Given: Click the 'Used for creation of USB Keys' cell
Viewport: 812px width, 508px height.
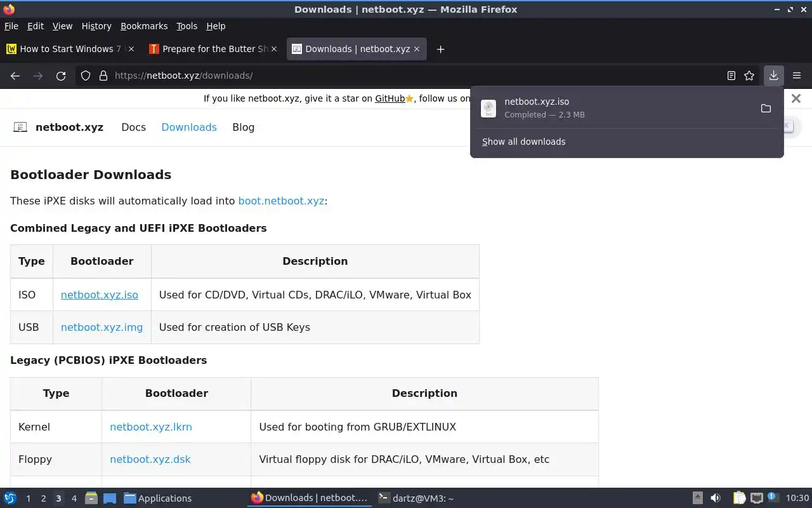Looking at the screenshot, I should (x=315, y=327).
